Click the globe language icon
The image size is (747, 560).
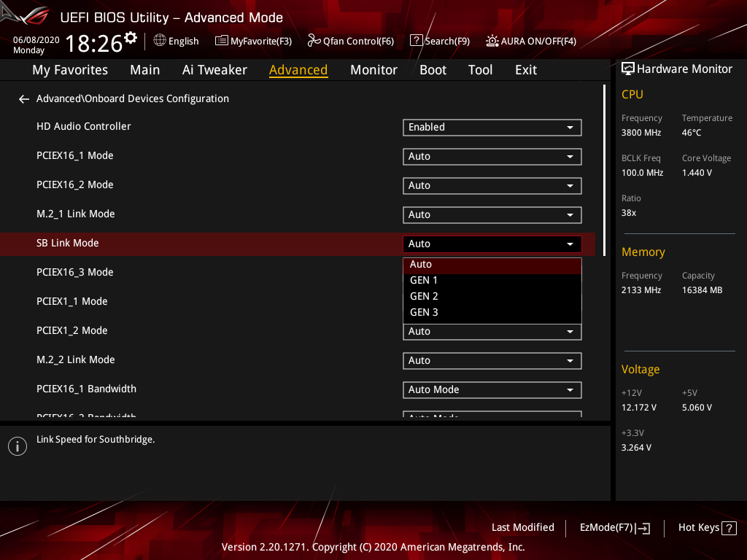160,41
